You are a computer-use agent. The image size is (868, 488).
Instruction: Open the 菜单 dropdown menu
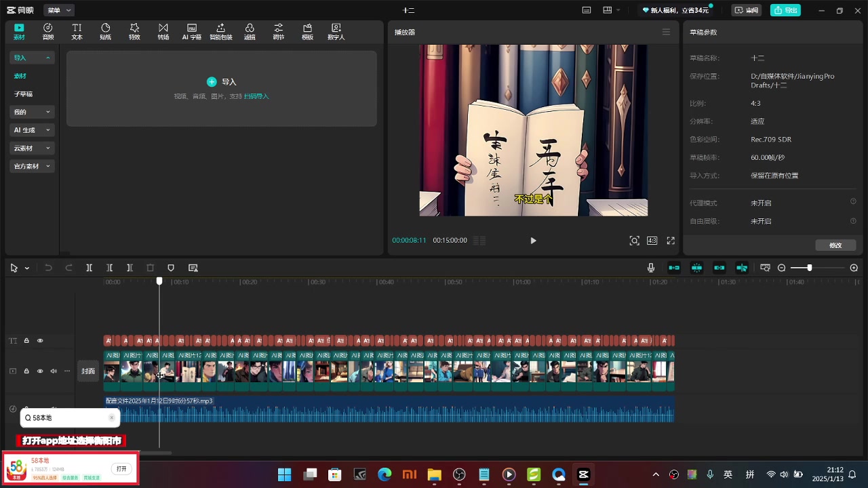(59, 10)
